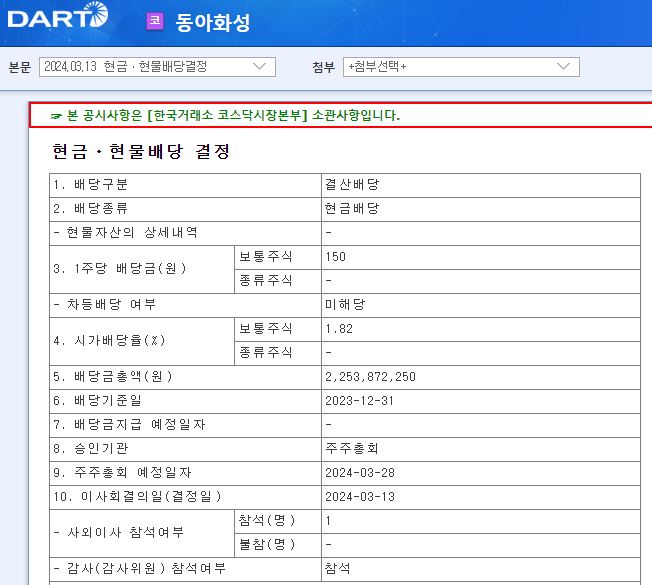
Task: Click the purple 코 KOSDAQ market badge
Action: point(155,21)
